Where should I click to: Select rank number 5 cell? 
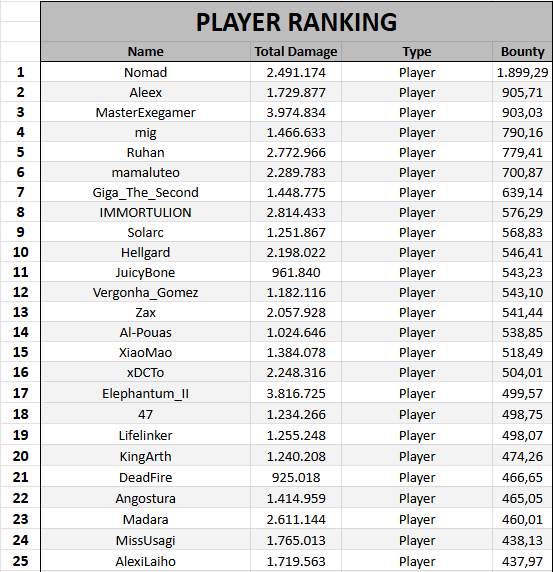pyautogui.click(x=20, y=152)
